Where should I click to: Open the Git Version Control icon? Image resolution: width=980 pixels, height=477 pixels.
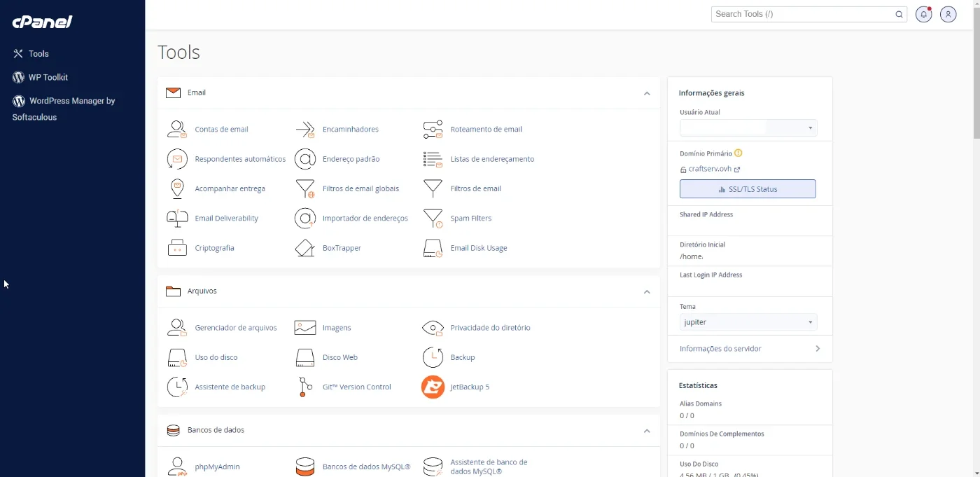tap(305, 387)
